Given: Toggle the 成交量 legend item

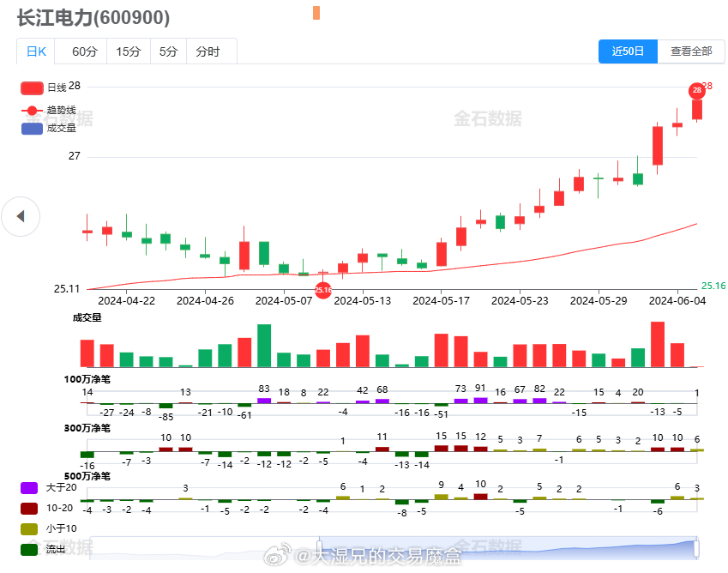Looking at the screenshot, I should (x=48, y=128).
